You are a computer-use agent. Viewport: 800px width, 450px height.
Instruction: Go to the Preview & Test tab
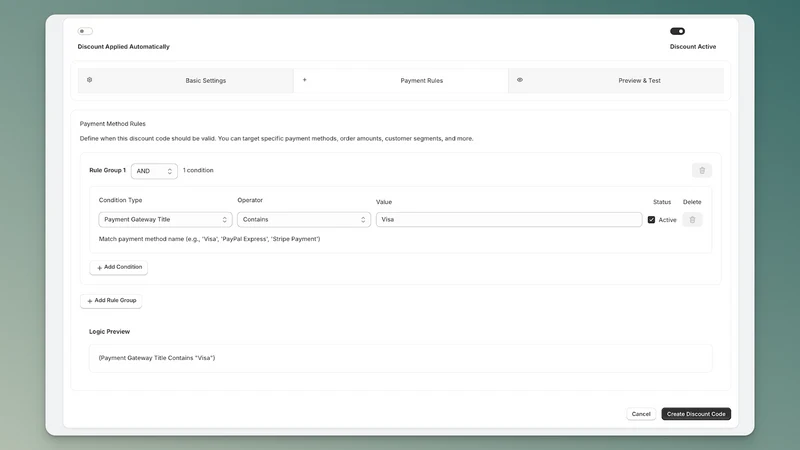click(616, 81)
